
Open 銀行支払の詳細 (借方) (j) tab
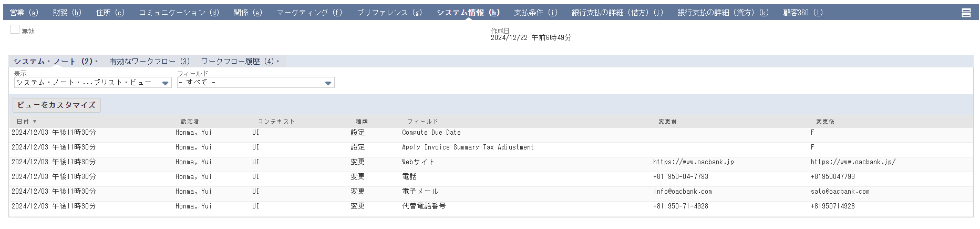pyautogui.click(x=617, y=13)
